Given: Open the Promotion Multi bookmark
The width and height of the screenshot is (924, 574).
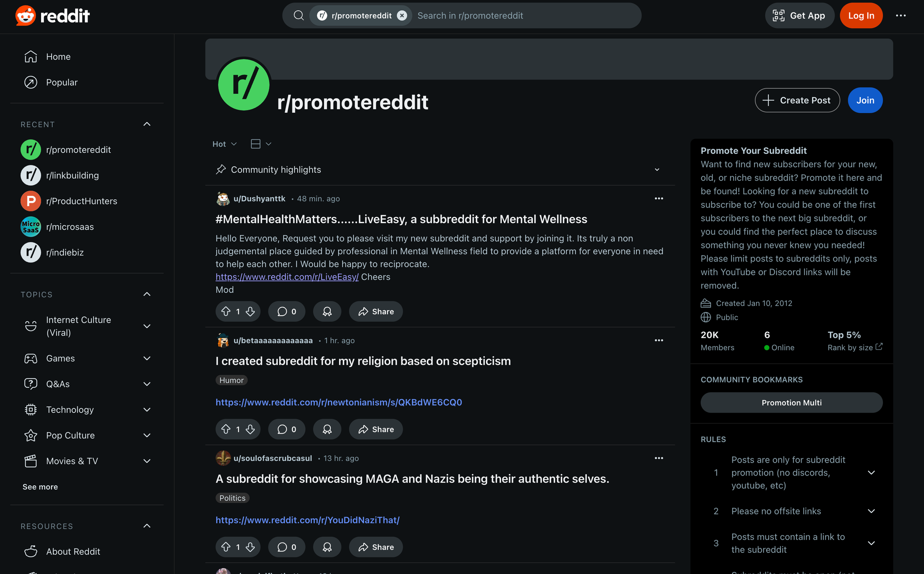Looking at the screenshot, I should 791,403.
